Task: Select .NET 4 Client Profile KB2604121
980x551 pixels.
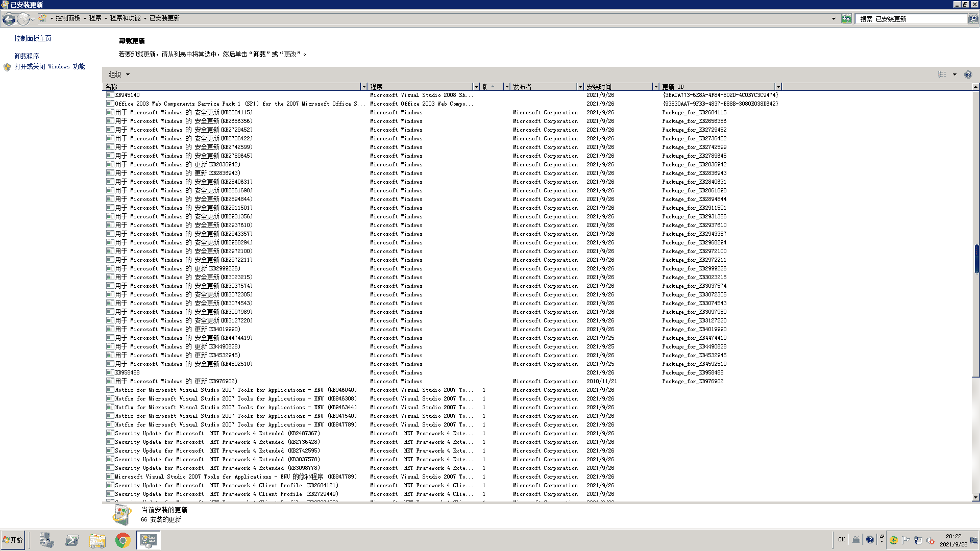Action: tap(442, 485)
